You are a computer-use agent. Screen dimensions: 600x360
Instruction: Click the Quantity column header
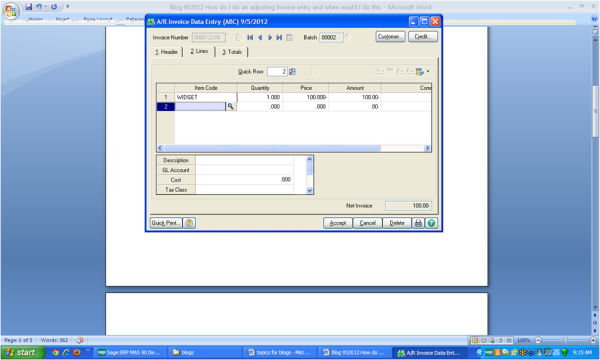point(259,88)
